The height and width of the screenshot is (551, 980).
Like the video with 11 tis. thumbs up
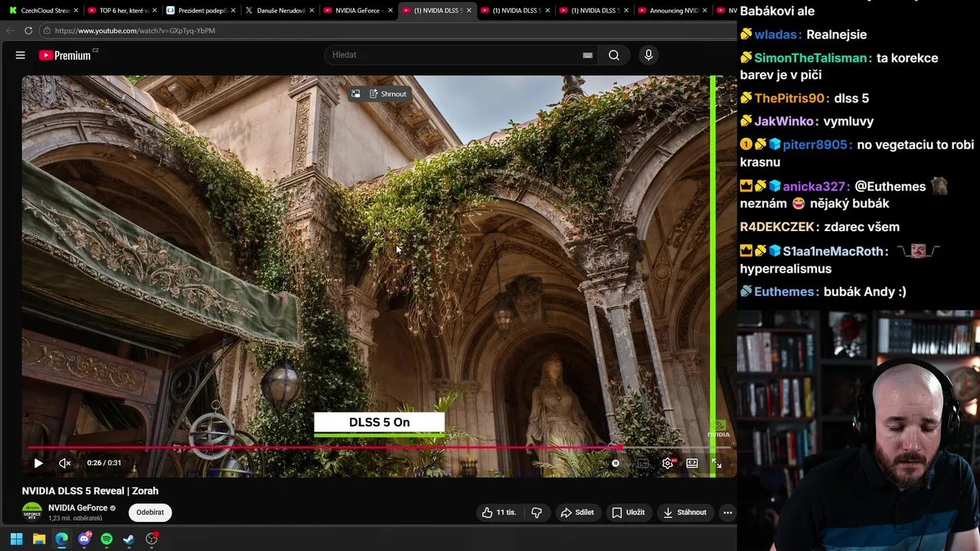pyautogui.click(x=498, y=513)
